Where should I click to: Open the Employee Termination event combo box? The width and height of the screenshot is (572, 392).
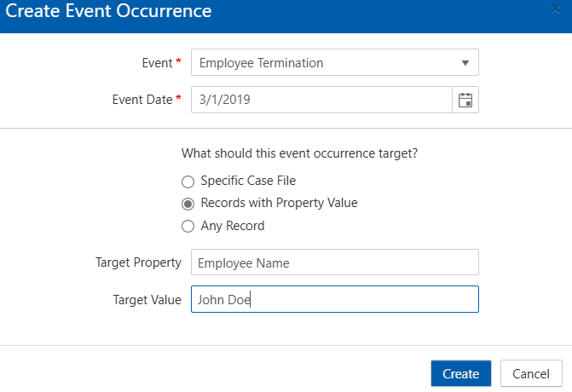[324, 63]
